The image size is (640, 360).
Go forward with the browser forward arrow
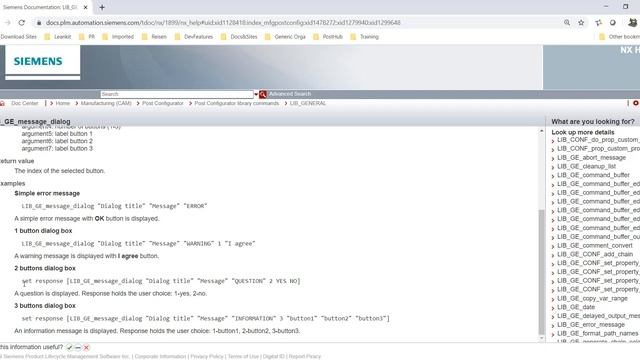pyautogui.click(x=7, y=22)
